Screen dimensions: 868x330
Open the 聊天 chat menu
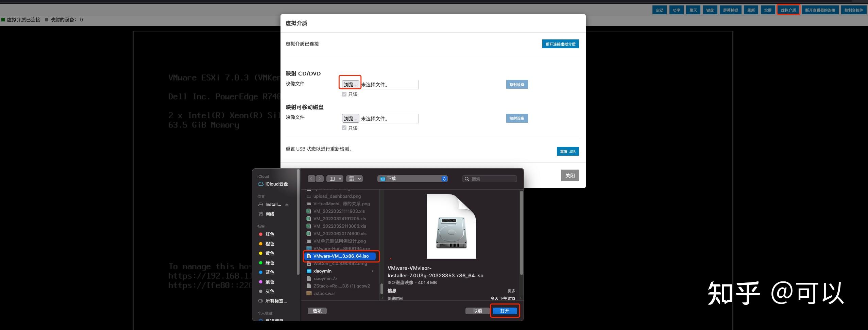click(693, 10)
